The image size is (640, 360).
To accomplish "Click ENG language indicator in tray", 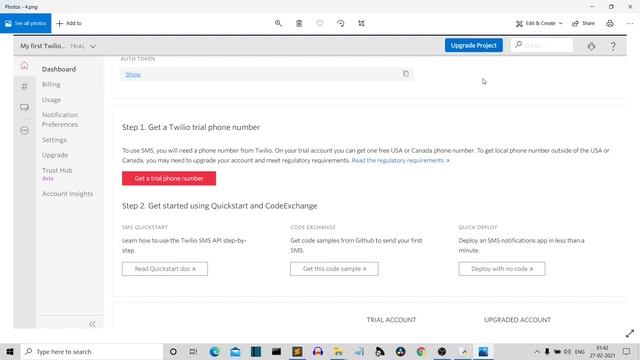I will click(x=580, y=351).
